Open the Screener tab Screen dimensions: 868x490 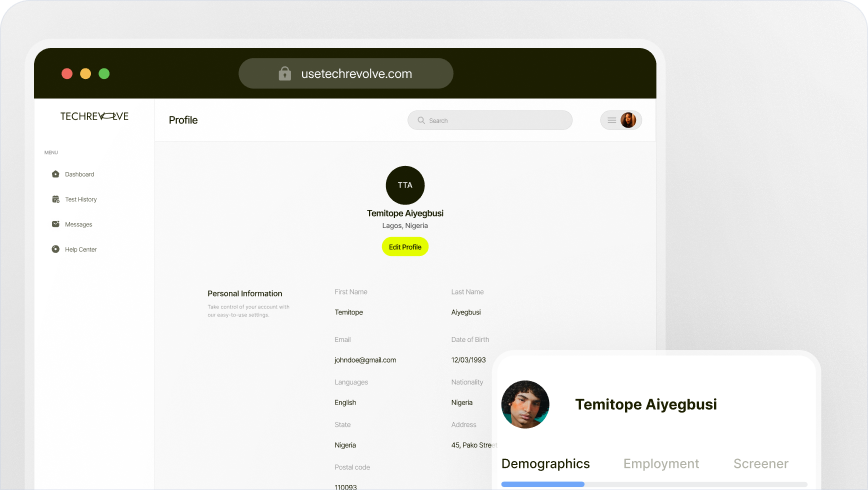click(x=761, y=463)
